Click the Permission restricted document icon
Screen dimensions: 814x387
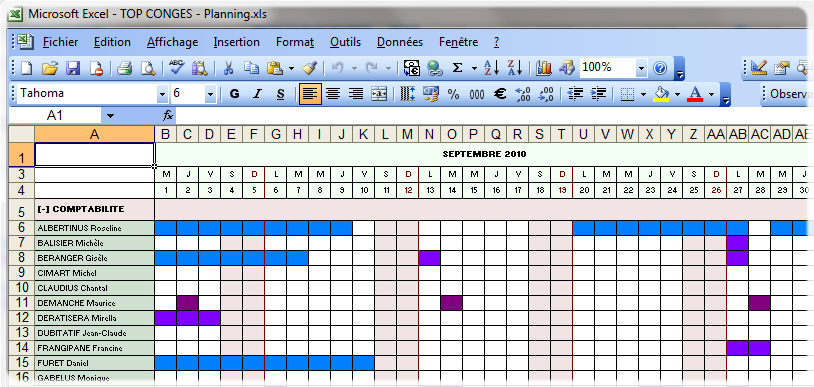pyautogui.click(x=96, y=68)
